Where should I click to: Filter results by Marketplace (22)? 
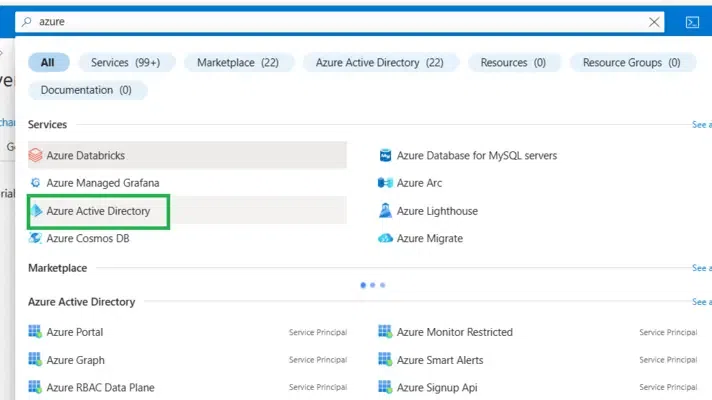point(238,63)
